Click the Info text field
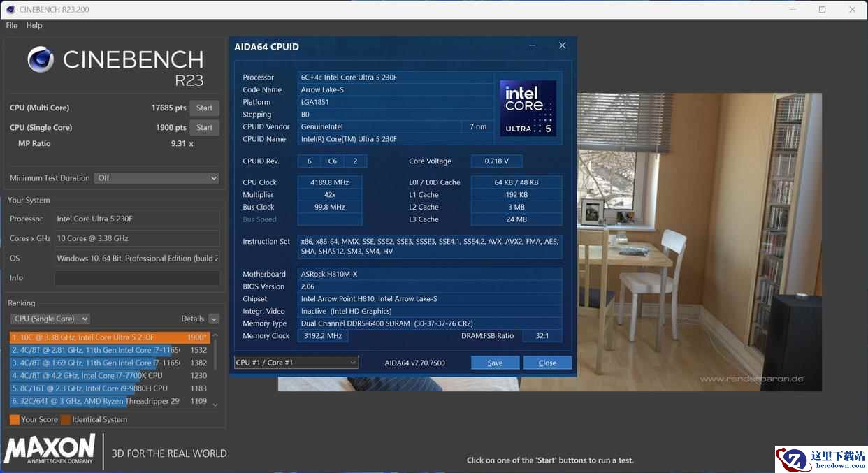The height and width of the screenshot is (473, 868). [136, 278]
